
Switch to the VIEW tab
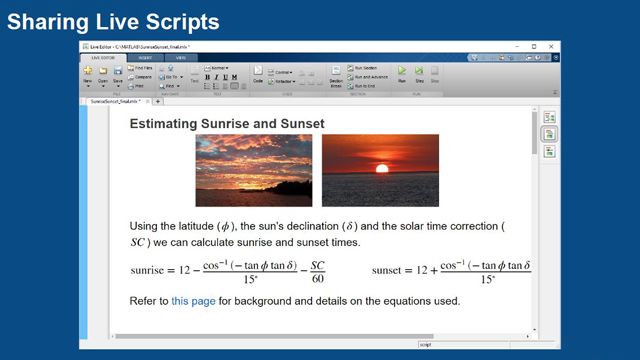click(x=181, y=58)
